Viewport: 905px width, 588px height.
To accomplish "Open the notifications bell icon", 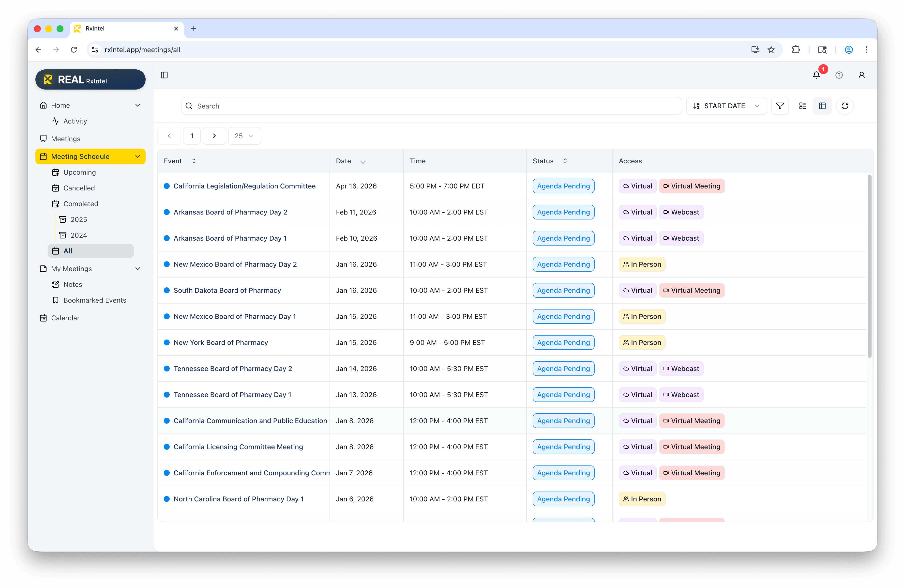I will [816, 75].
